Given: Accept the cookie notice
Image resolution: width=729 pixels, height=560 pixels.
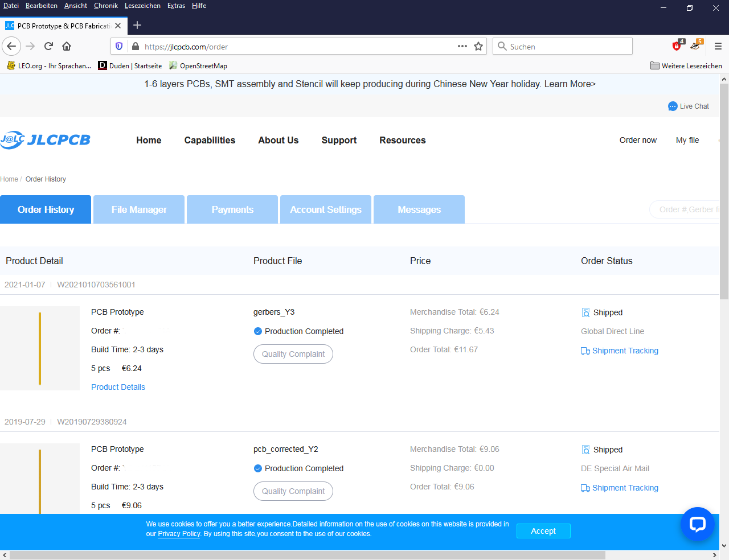Looking at the screenshot, I should pos(543,531).
